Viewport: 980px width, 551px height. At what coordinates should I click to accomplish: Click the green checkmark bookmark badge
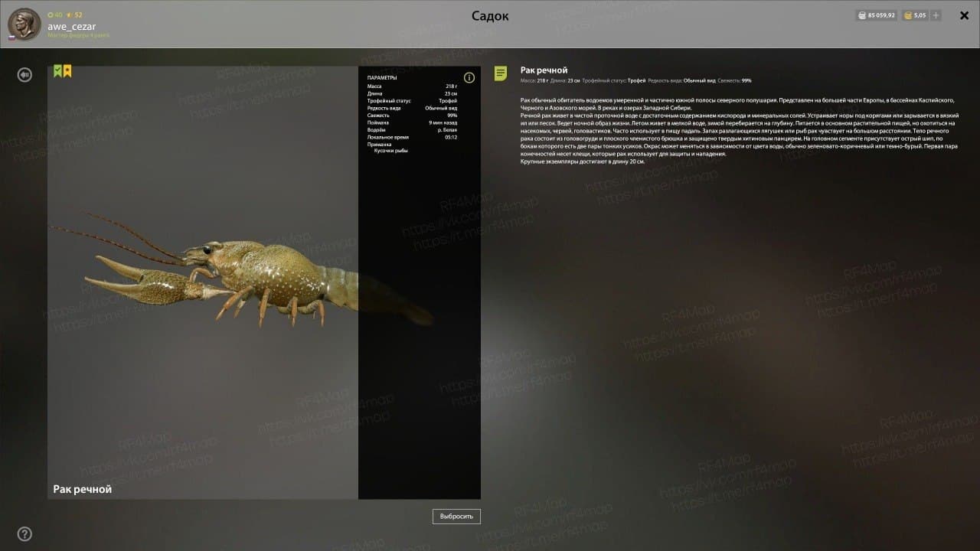57,71
